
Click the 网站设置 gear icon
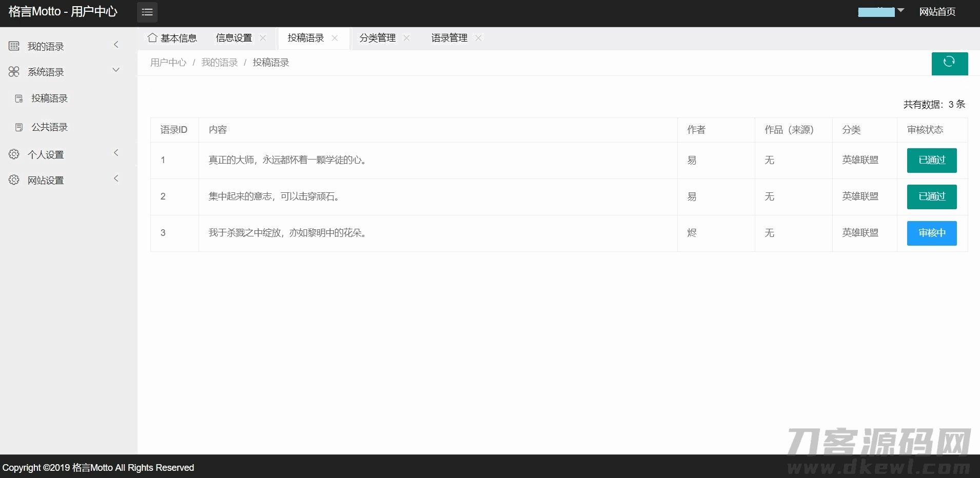pyautogui.click(x=14, y=180)
